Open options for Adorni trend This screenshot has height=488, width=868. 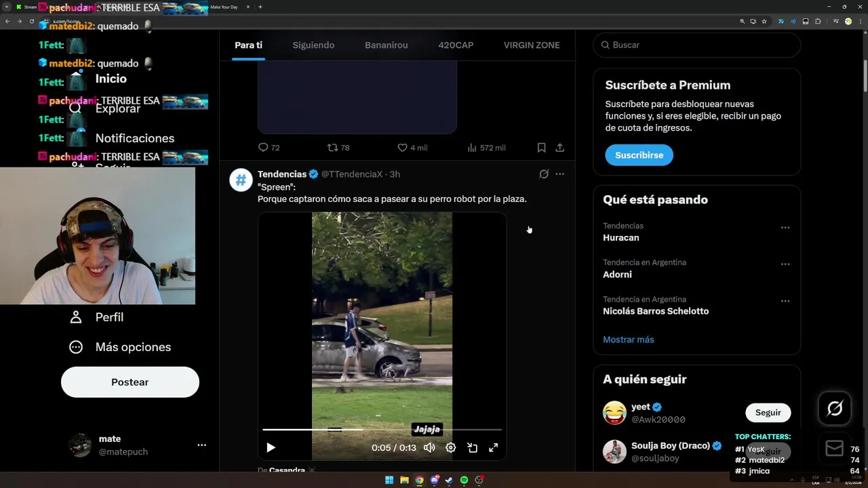coord(785,264)
